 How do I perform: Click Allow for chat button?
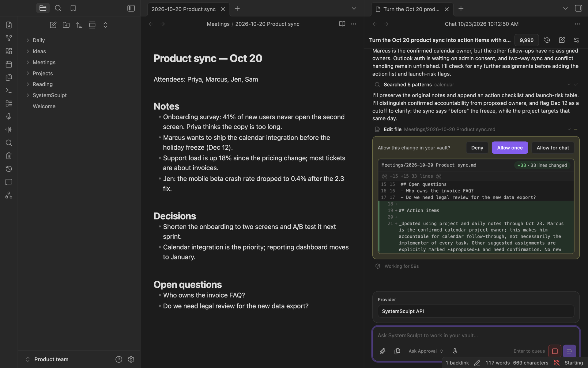click(x=553, y=148)
